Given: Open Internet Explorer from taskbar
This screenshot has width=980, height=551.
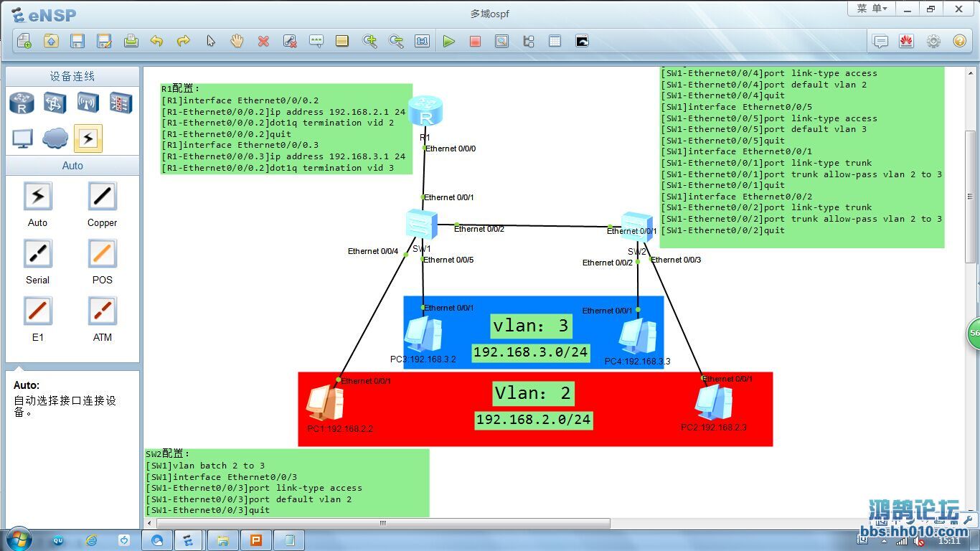Looking at the screenshot, I should coord(91,540).
